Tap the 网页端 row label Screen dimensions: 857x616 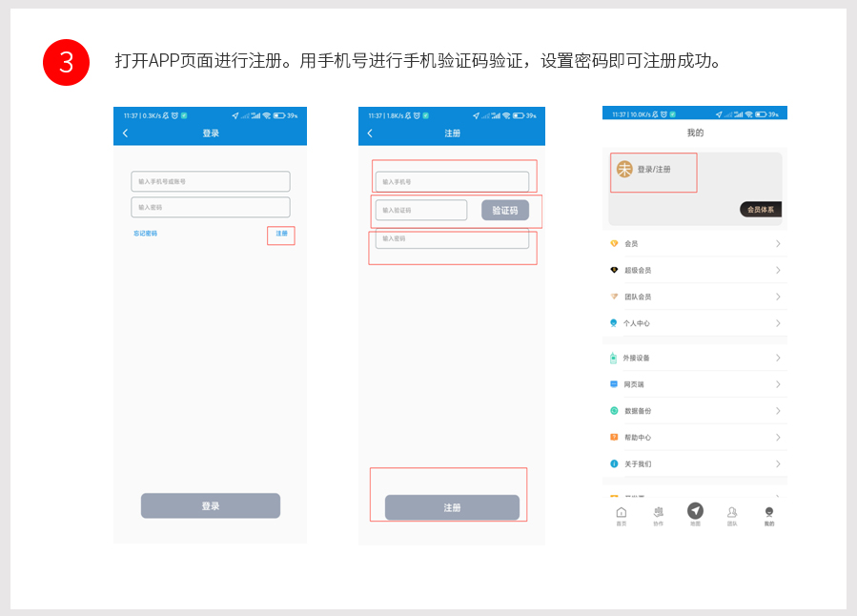(634, 385)
